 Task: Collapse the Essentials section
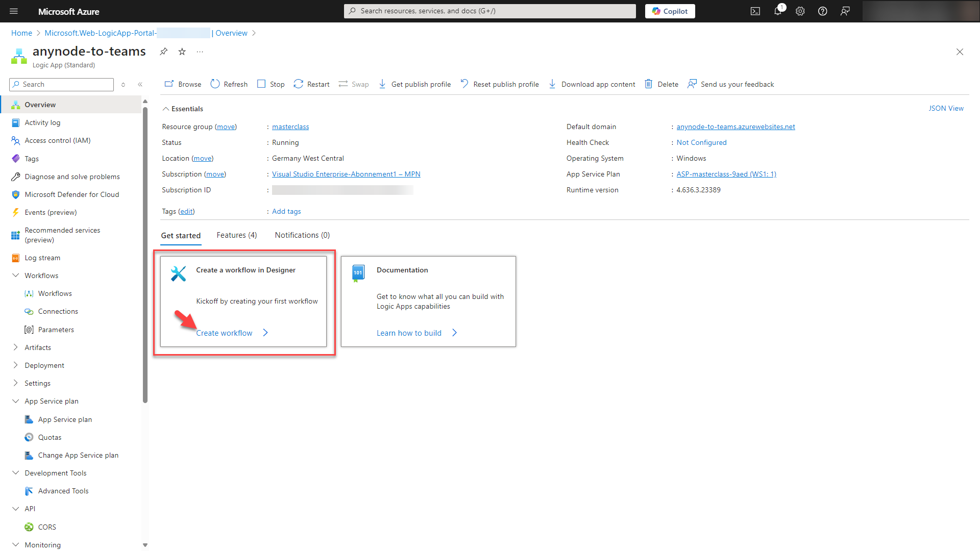pos(165,108)
